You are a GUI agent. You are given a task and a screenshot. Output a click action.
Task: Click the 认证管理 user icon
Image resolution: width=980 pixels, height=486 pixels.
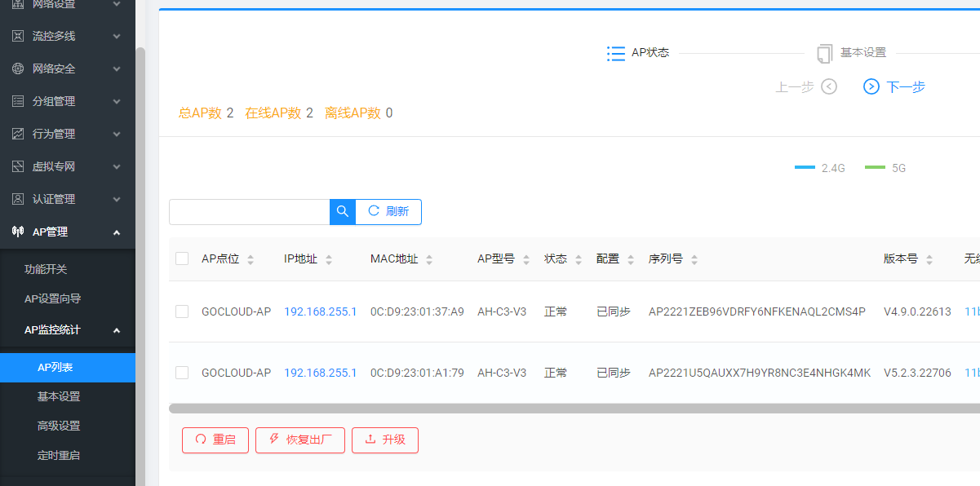point(18,199)
